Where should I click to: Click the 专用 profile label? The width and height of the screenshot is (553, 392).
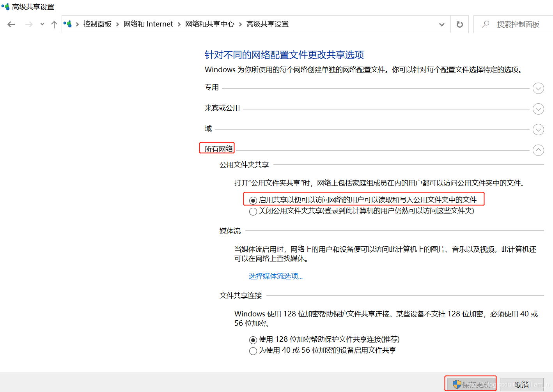pyautogui.click(x=212, y=87)
